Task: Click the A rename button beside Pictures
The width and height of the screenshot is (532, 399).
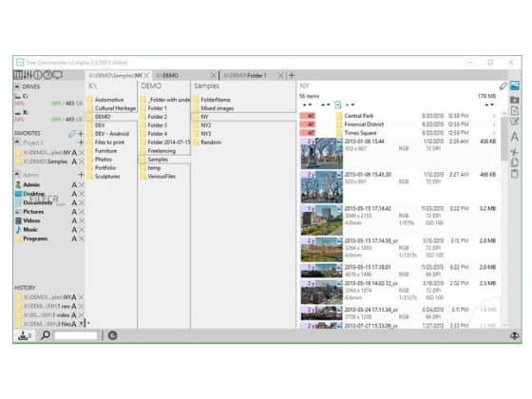Action: 74,212
